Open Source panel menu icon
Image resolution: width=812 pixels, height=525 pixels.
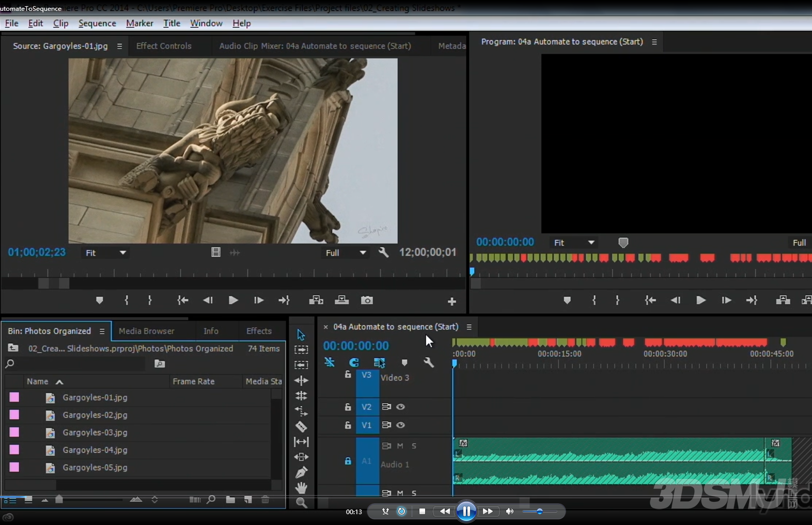click(x=119, y=46)
